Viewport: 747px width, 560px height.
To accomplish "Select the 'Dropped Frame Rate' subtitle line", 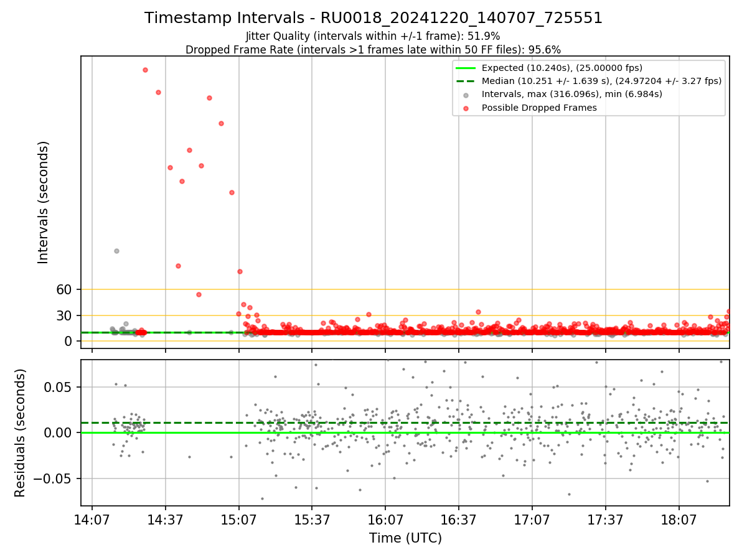I will point(374,50).
